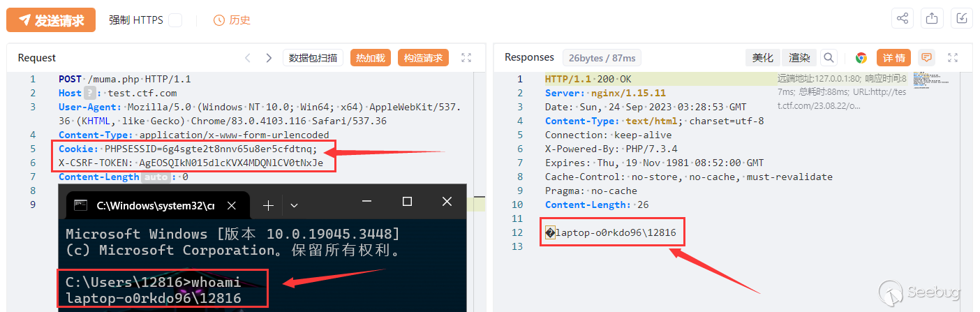Screen dimensions: 980x312
Task: Click response body laptop-o0rkdo96\12816 text
Action: pyautogui.click(x=616, y=232)
